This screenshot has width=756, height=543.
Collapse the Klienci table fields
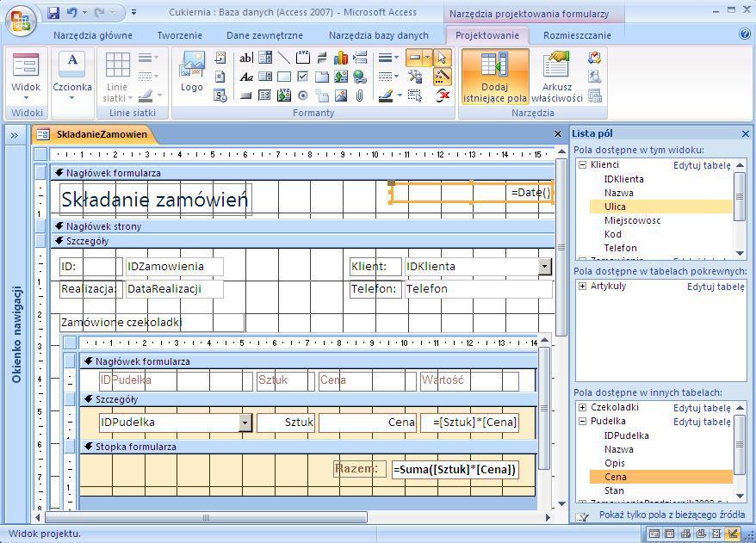click(x=582, y=164)
